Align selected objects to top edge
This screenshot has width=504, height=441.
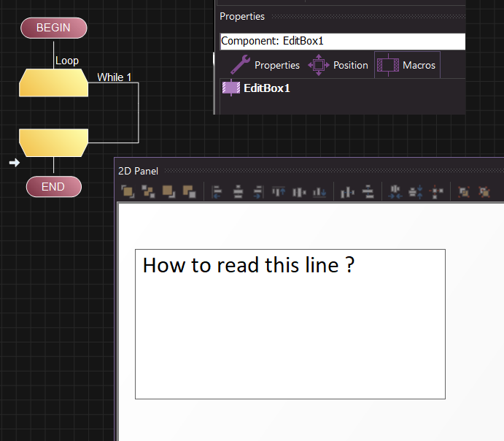pyautogui.click(x=279, y=192)
